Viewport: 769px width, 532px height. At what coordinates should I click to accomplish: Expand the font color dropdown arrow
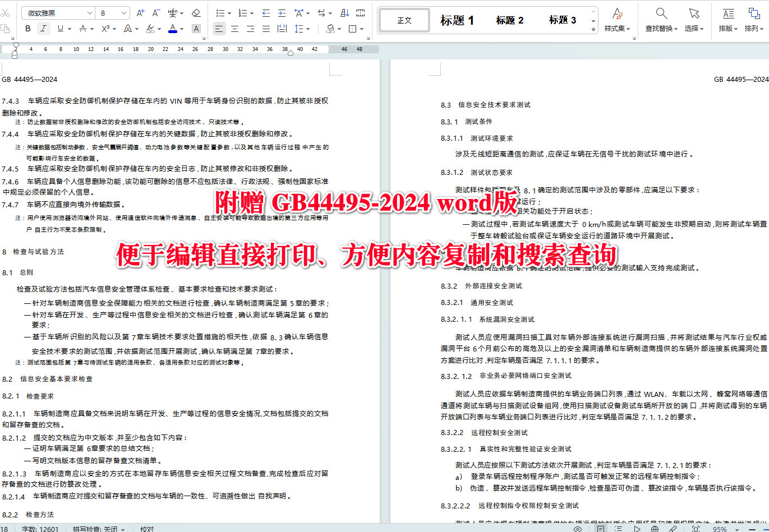pos(183,29)
